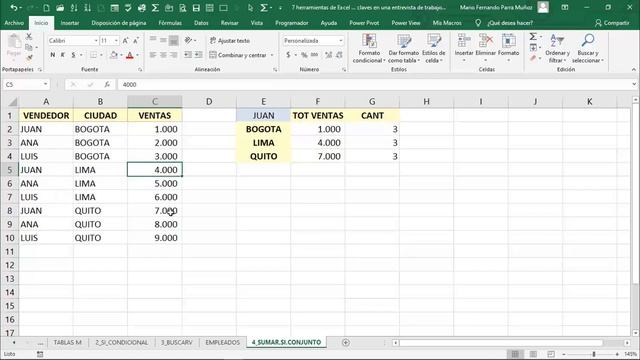This screenshot has height=360, width=640.
Task: Switch to the Power Pivot tab
Action: [x=364, y=23]
